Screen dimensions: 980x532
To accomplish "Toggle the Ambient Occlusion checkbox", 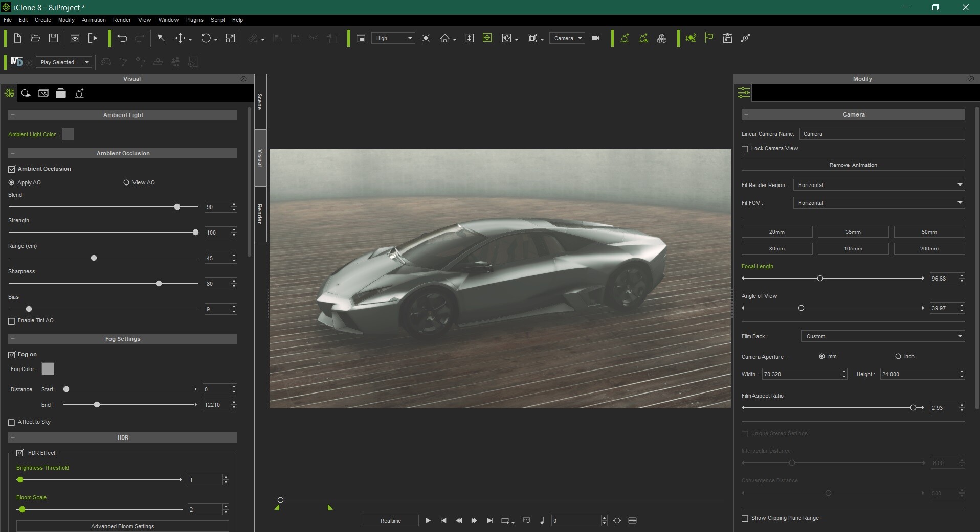I will point(12,169).
